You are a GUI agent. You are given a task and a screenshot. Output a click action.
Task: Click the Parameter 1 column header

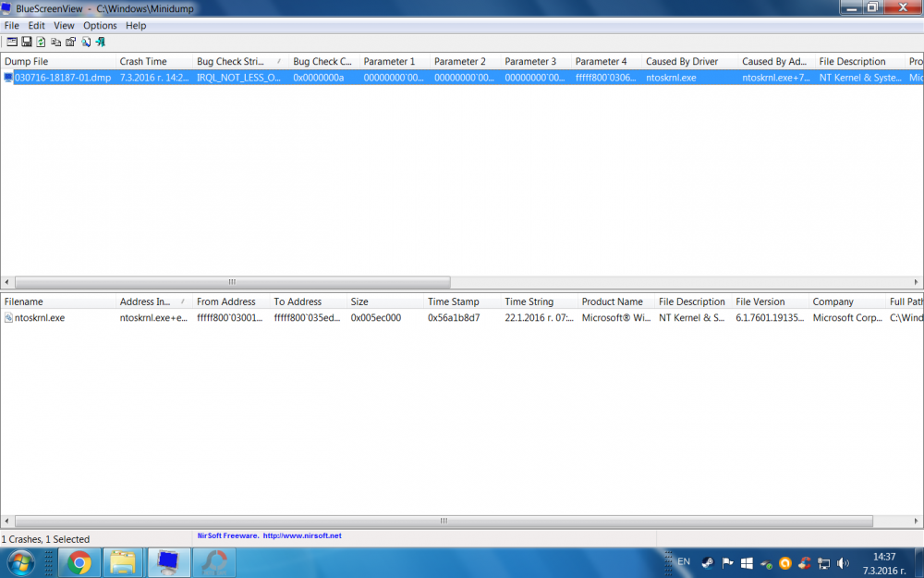tap(395, 61)
